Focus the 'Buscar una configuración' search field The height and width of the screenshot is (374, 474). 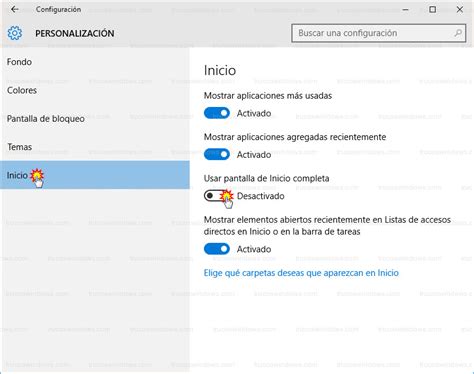click(x=379, y=33)
